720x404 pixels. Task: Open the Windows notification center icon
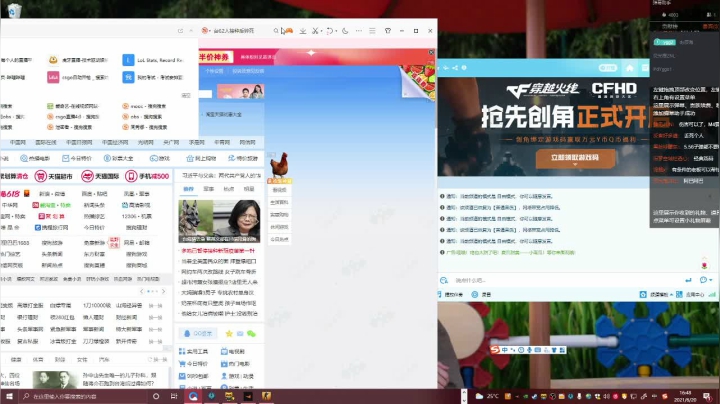(x=708, y=396)
